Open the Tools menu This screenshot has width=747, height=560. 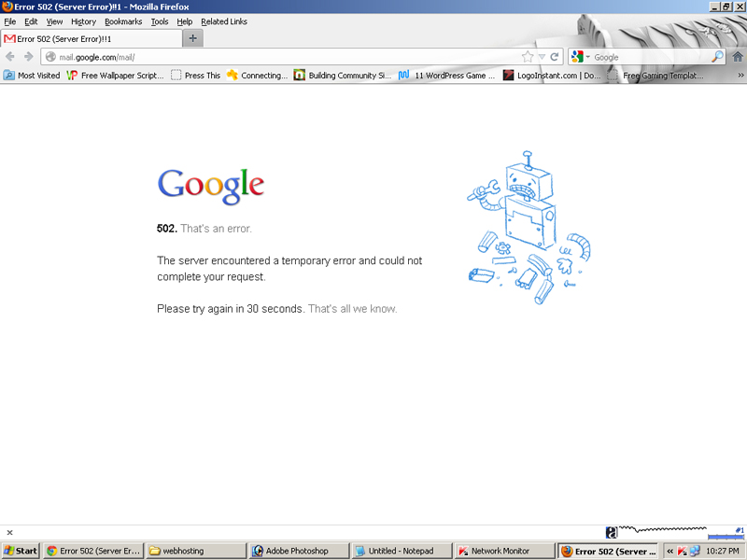tap(160, 21)
